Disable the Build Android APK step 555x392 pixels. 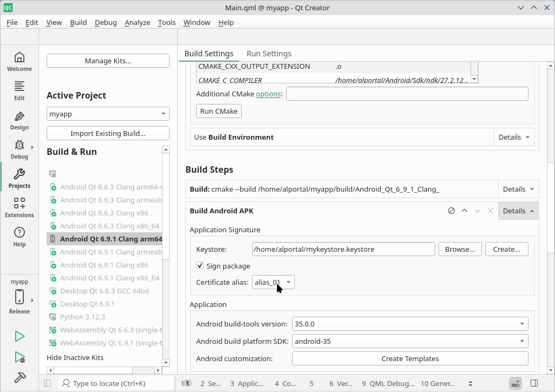(x=451, y=211)
